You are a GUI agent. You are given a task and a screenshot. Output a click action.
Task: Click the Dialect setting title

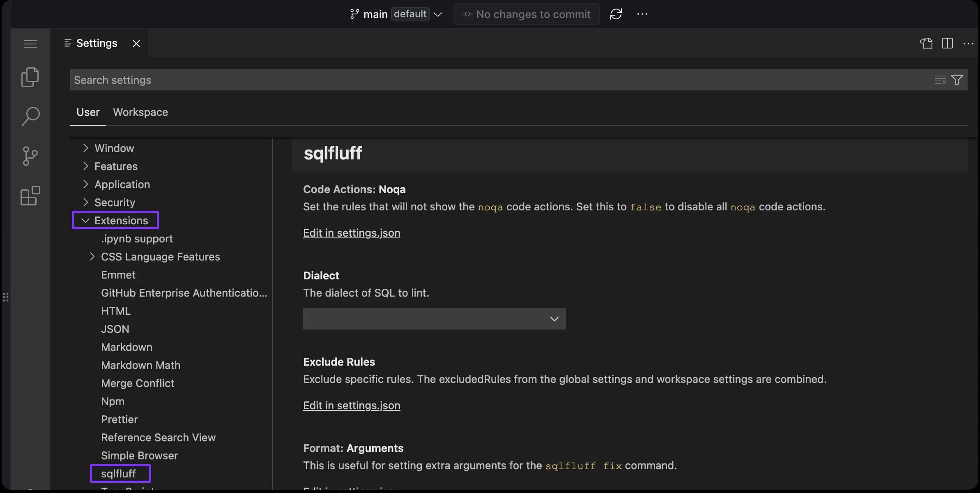[x=321, y=275]
